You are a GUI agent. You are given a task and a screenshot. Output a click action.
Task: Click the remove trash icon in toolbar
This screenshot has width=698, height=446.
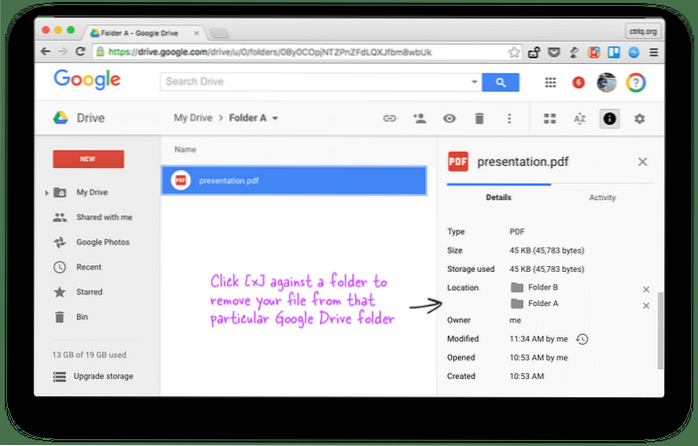click(479, 119)
